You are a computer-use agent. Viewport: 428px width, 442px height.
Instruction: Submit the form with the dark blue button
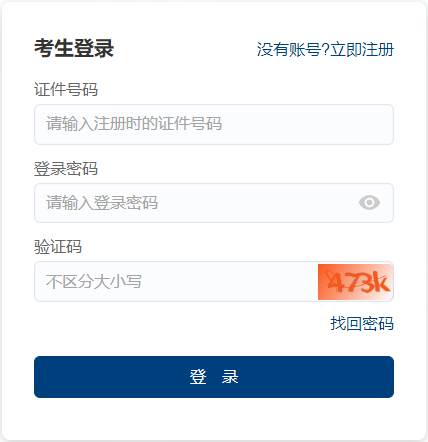pos(214,377)
